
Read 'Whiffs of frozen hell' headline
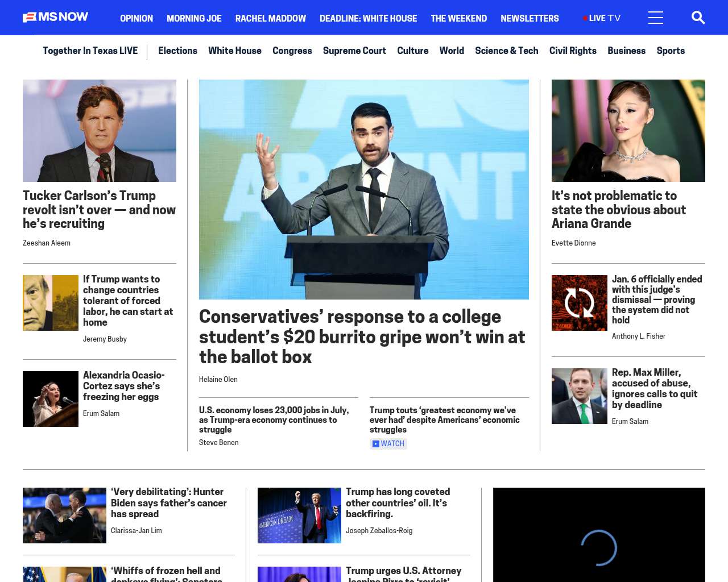click(x=167, y=574)
